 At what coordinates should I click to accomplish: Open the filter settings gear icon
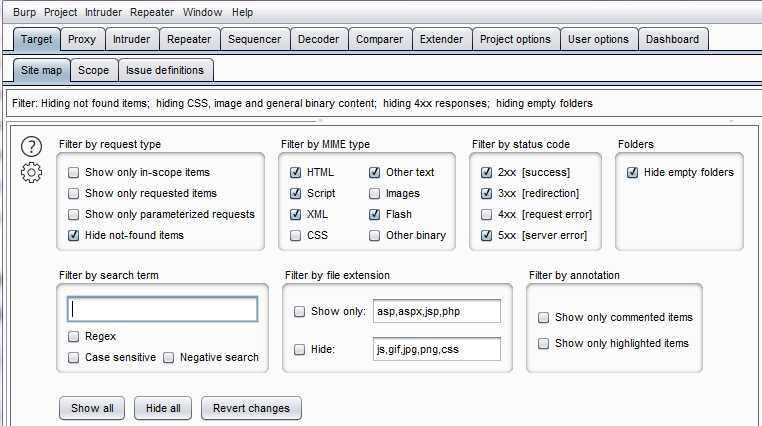coord(32,172)
